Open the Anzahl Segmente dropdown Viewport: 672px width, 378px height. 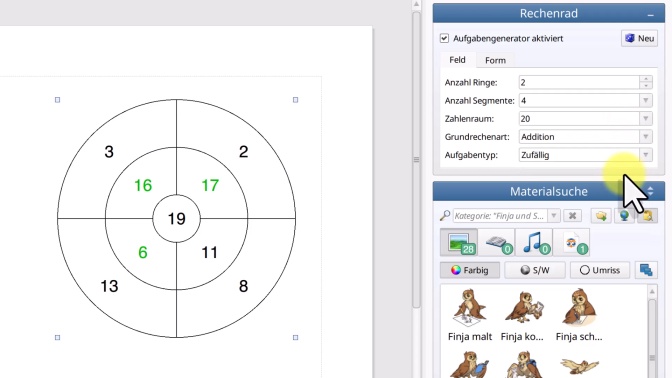tap(645, 100)
